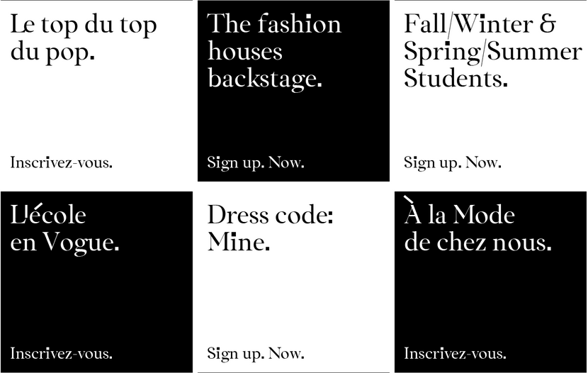Select "The fashion" headline text

point(273,25)
